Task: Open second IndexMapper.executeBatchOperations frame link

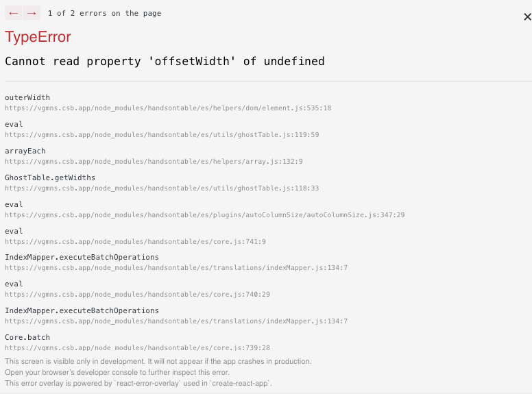Action: 176,321
